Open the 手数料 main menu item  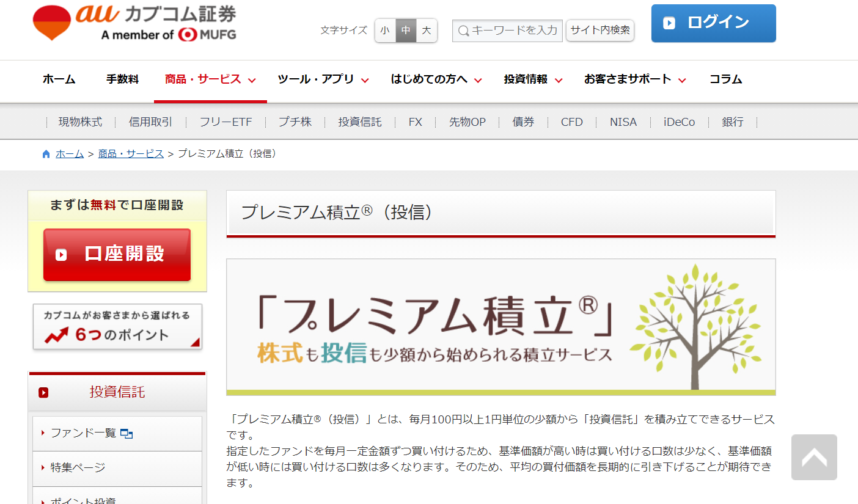point(122,79)
